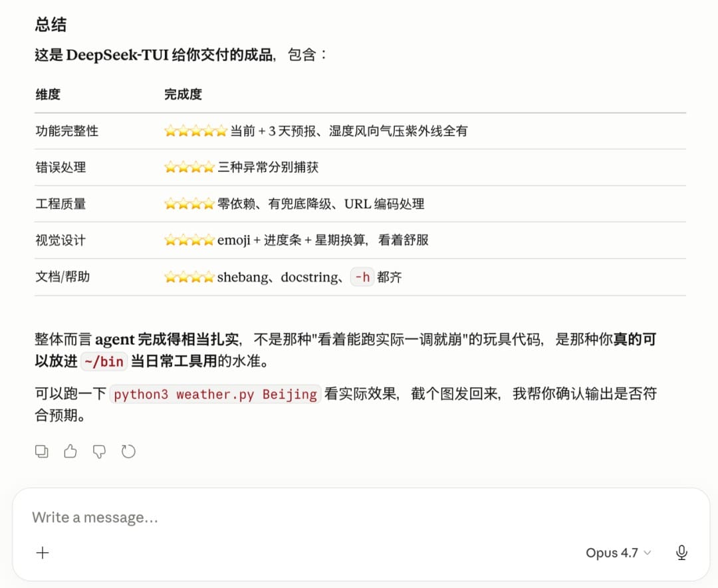Click the 完成度 column header
The width and height of the screenshot is (718, 588).
183,94
